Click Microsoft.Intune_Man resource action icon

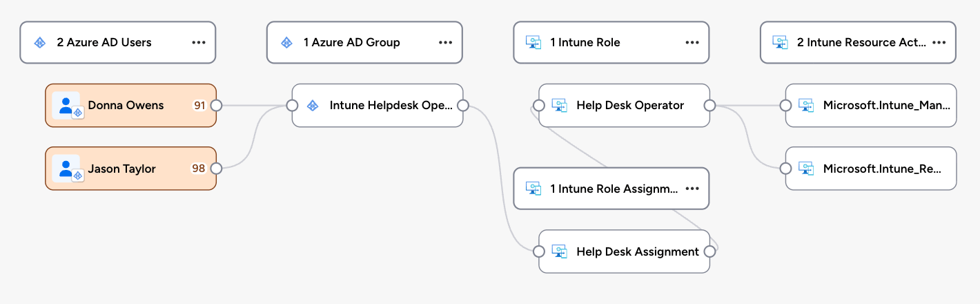[x=806, y=106]
